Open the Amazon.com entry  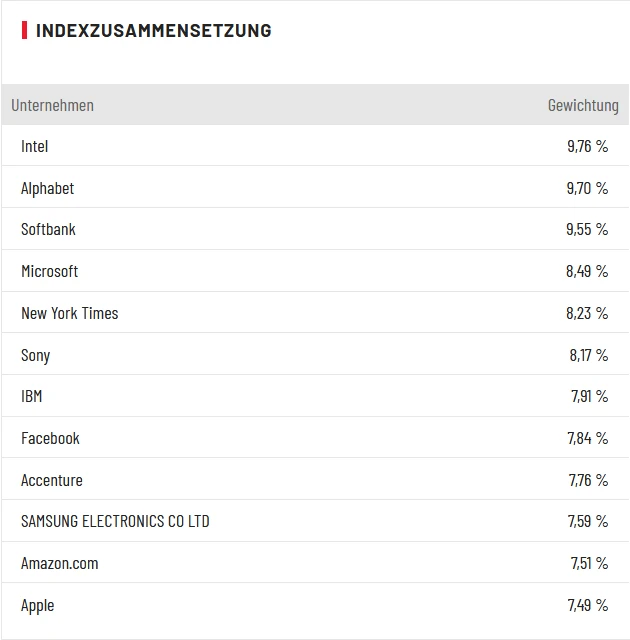(x=60, y=563)
